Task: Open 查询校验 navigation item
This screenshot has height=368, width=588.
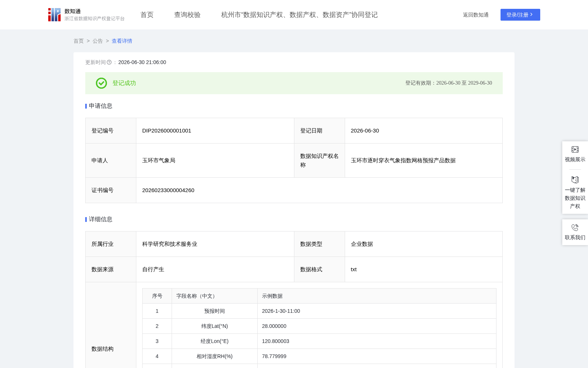Action: [187, 15]
